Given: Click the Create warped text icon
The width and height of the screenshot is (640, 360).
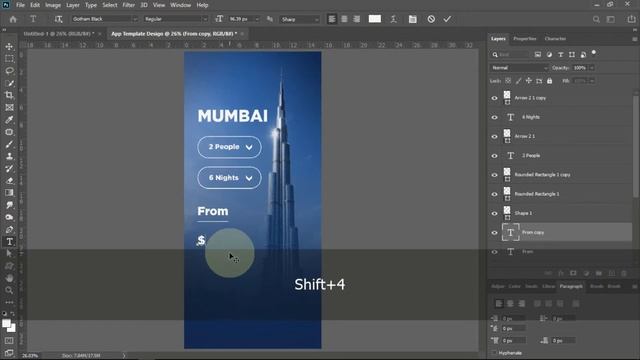Looking at the screenshot, I should click(x=393, y=19).
